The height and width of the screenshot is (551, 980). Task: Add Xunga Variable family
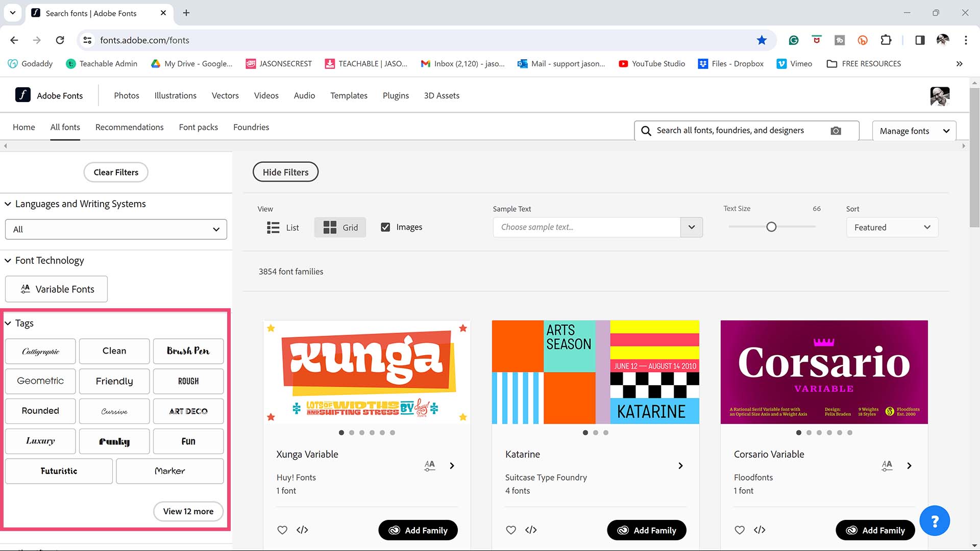pyautogui.click(x=418, y=531)
